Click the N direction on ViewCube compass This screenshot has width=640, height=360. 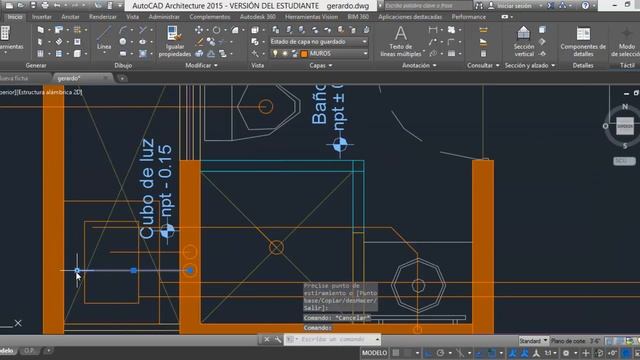(624, 107)
